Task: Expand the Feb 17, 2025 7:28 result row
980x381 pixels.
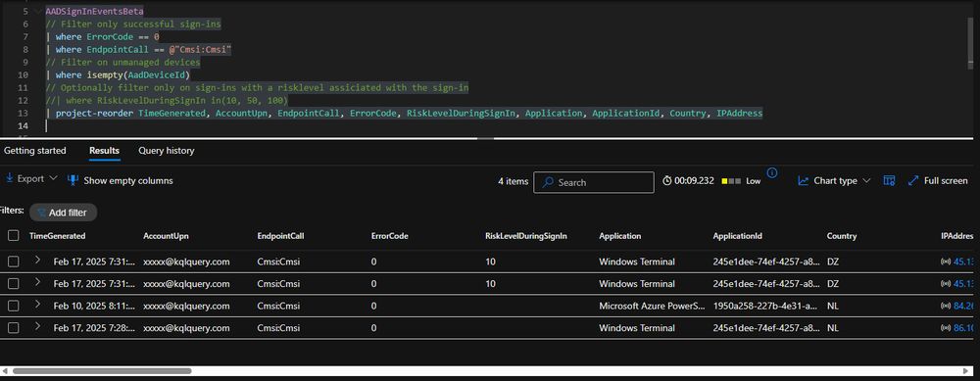Action: (37, 326)
